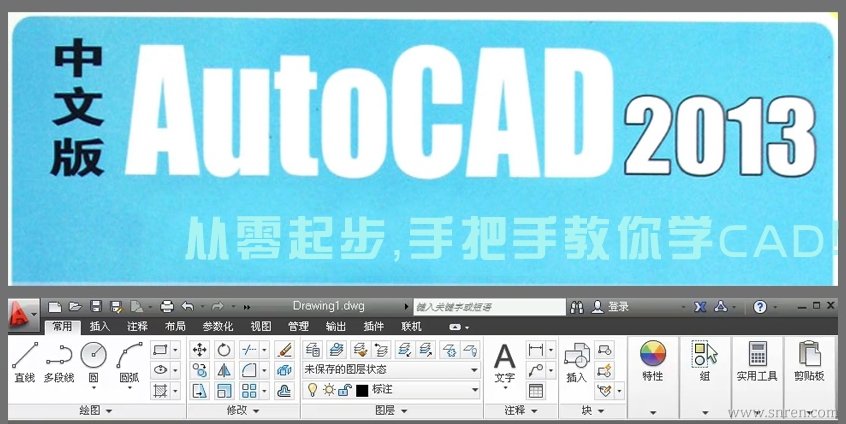Click the Explode tool icon
This screenshot has width=846, height=424.
tap(284, 371)
